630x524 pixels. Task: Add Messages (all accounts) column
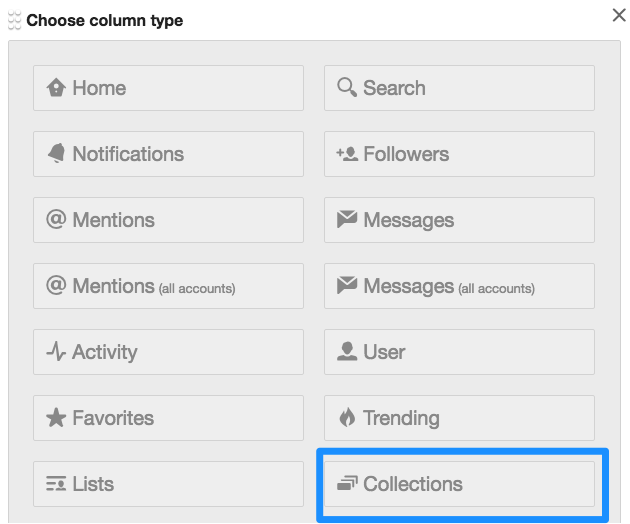[x=459, y=286]
